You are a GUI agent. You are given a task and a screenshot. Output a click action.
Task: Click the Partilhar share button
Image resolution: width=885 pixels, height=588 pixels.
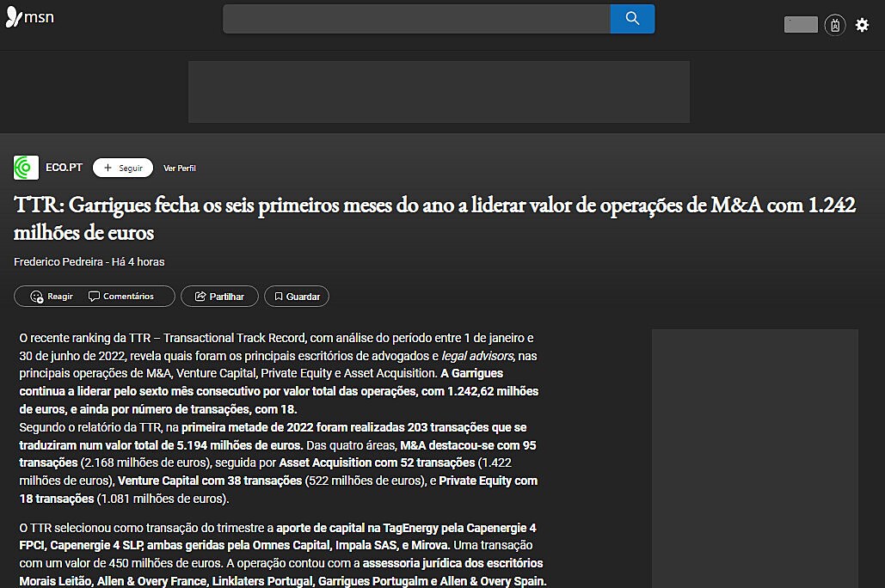219,297
